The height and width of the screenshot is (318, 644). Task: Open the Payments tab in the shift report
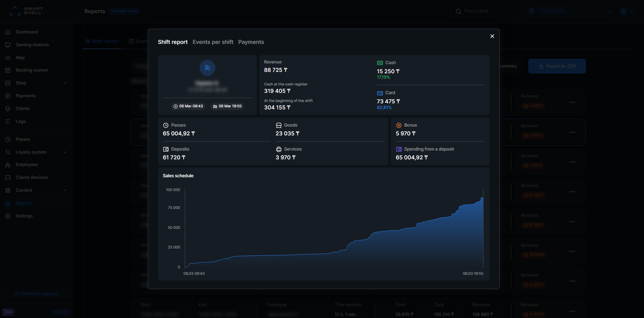coord(251,42)
